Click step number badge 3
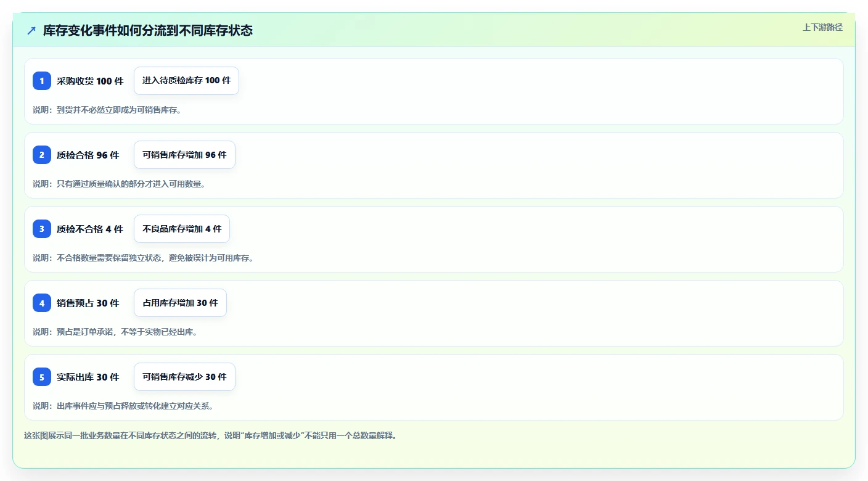Image resolution: width=868 pixels, height=481 pixels. coord(42,229)
